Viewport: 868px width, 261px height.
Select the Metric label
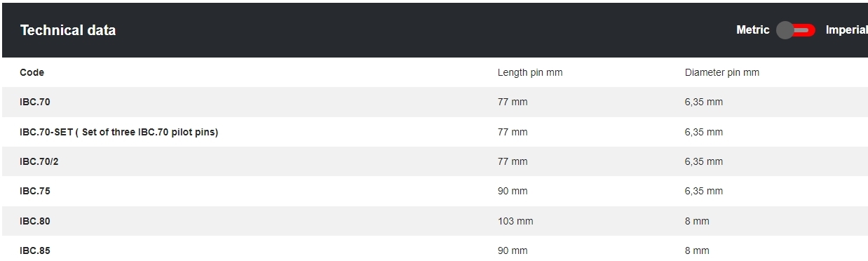coord(752,30)
